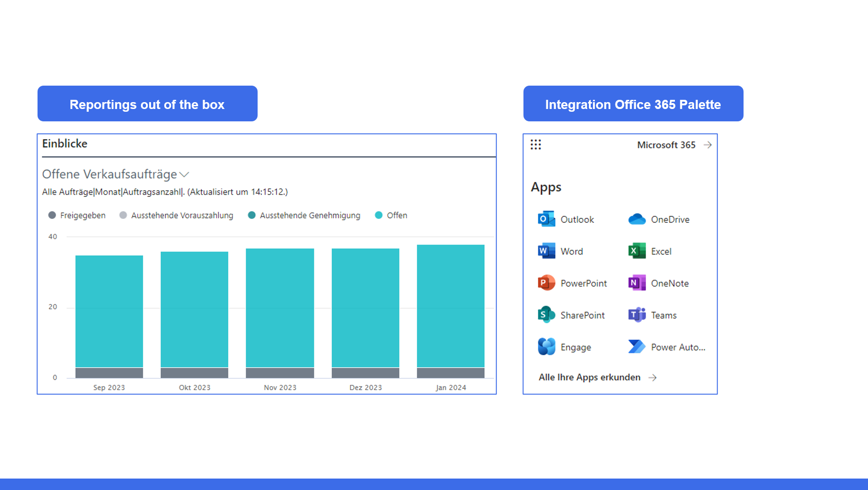Viewport: 868px width, 490px height.
Task: Click the Reportings out of the box button
Action: click(x=147, y=103)
